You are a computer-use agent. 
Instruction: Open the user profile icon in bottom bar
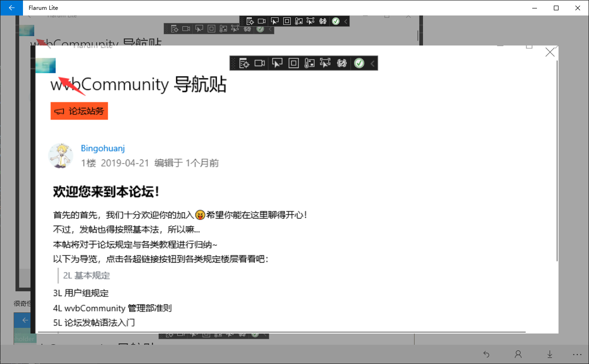coord(518,354)
